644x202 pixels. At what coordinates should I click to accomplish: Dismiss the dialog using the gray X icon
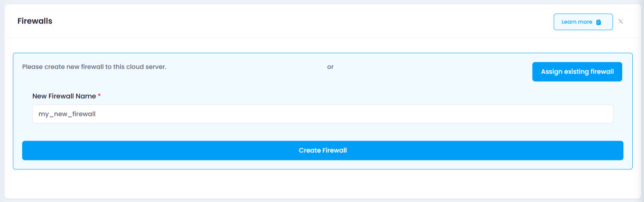click(x=621, y=21)
